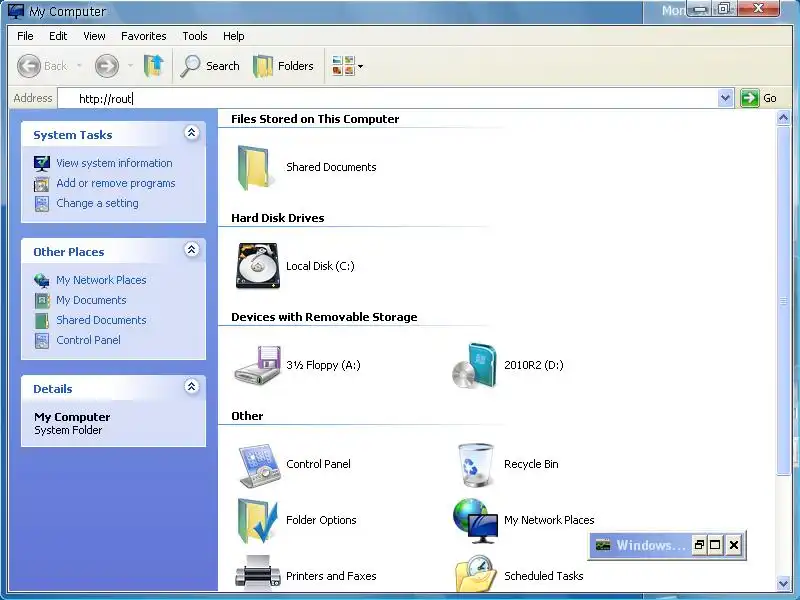Click the green Go button
Viewport: 800px width, 600px height.
[x=759, y=98]
